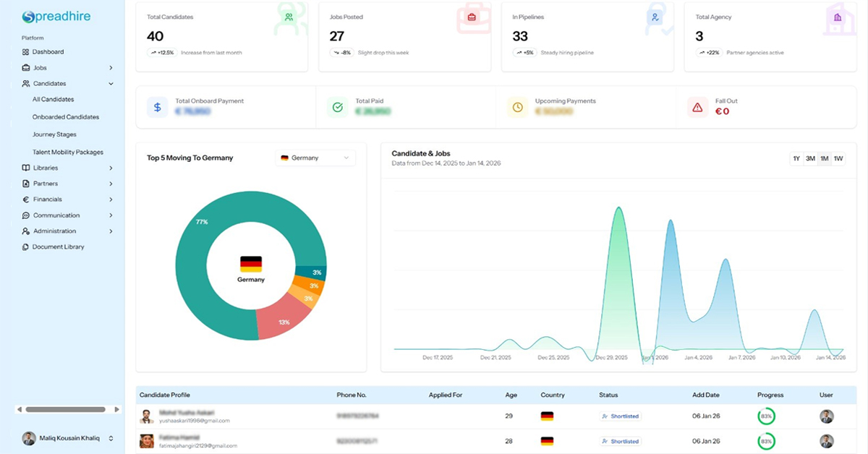Go to Talent Mobility Packages
The width and height of the screenshot is (868, 454).
click(68, 153)
